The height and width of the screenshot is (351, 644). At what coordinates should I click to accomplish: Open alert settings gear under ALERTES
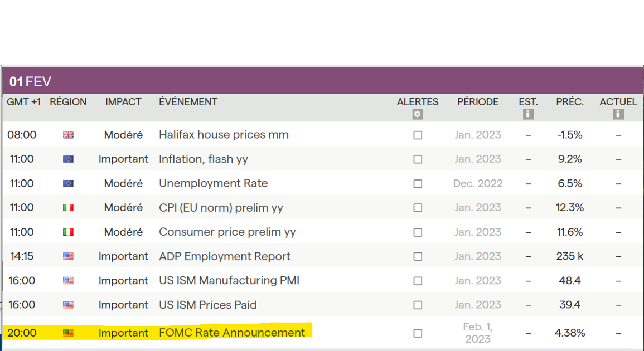click(418, 114)
